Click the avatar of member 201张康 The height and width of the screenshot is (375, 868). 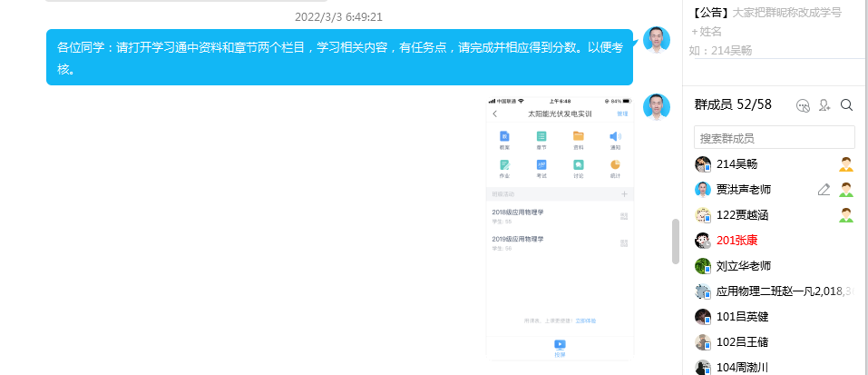[x=703, y=241]
